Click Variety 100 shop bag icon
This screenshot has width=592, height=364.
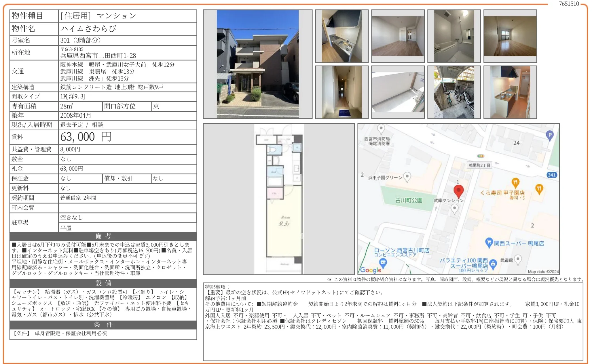493,264
